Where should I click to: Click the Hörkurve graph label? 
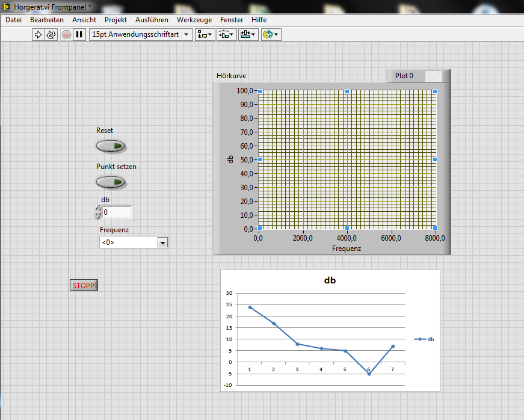pyautogui.click(x=231, y=76)
